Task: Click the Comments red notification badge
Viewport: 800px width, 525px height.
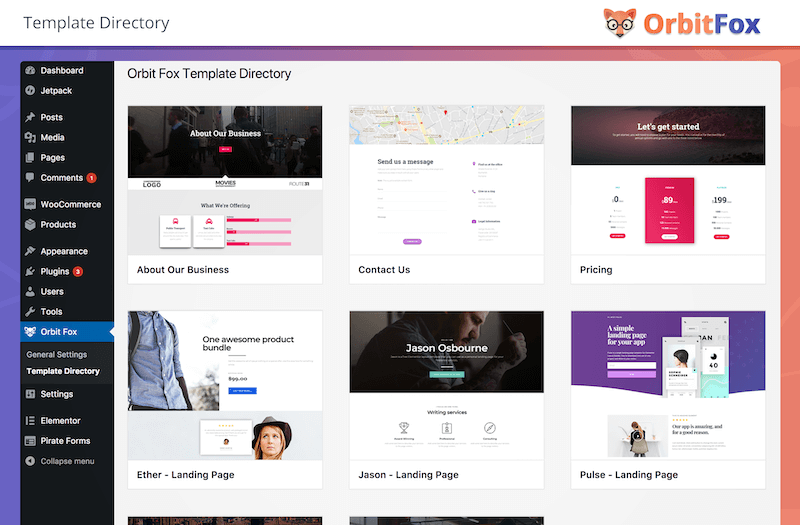Action: point(91,178)
